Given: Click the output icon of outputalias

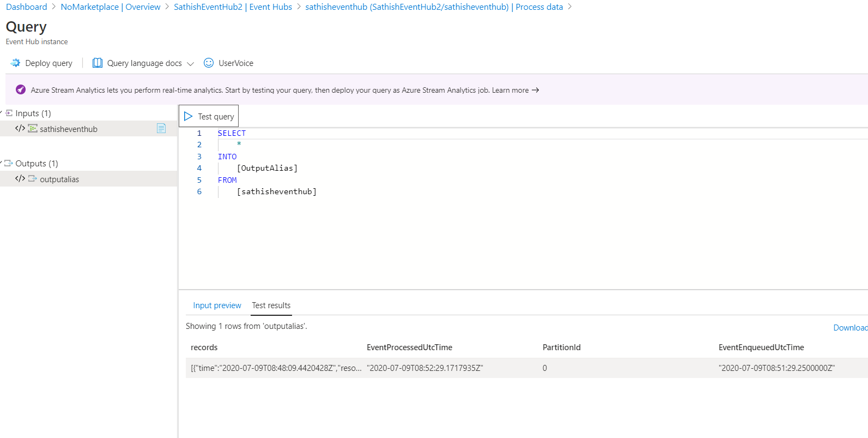Looking at the screenshot, I should pyautogui.click(x=33, y=179).
